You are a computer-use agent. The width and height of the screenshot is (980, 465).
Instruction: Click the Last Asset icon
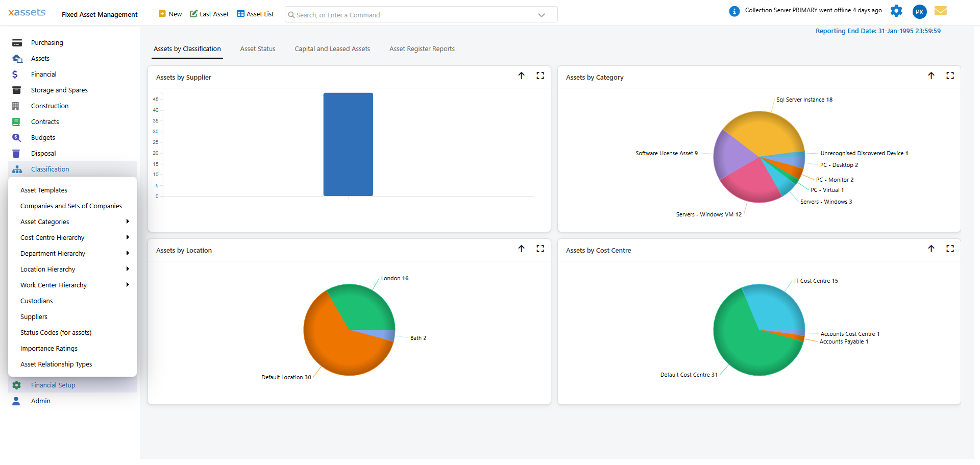[194, 14]
